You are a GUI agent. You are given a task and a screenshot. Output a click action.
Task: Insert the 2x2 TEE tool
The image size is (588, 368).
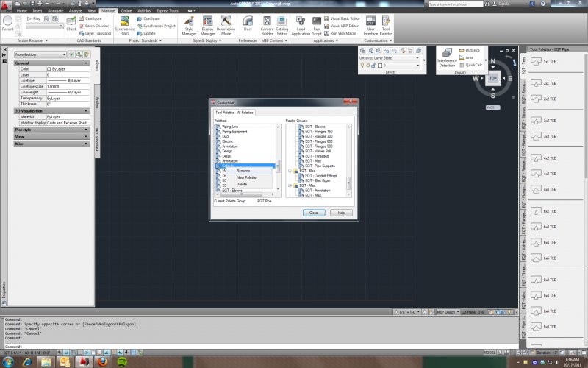click(545, 99)
